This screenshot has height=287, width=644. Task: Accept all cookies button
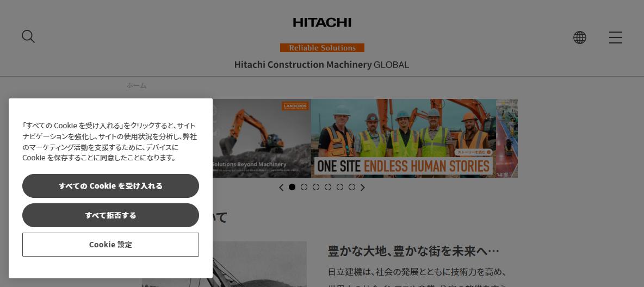[110, 185]
